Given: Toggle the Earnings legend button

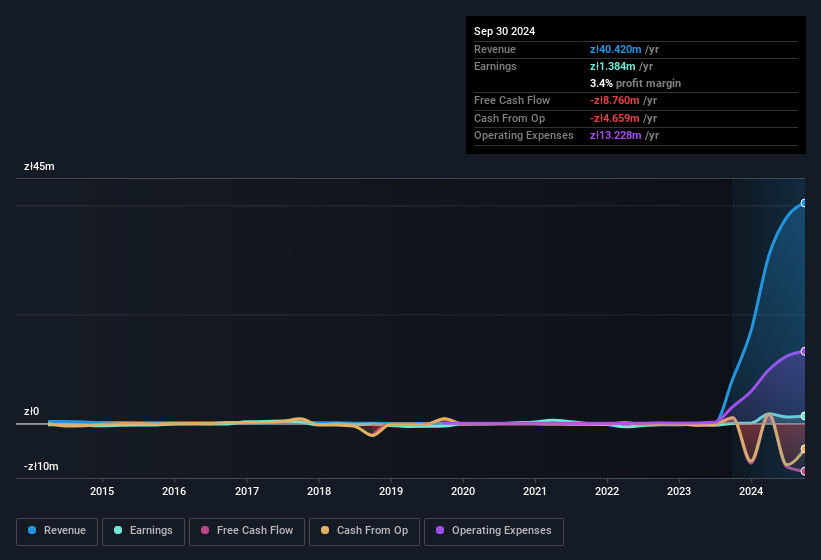Looking at the screenshot, I should click(143, 531).
